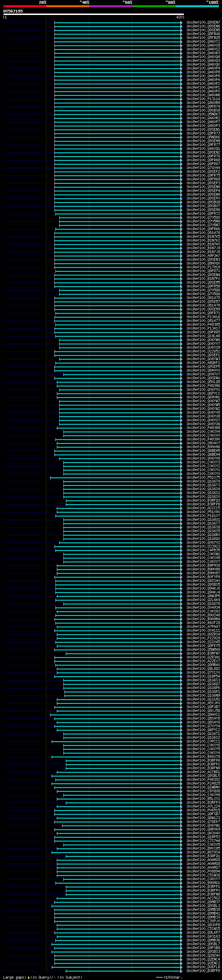Select the UniRef100_Q9FR77 label
The image size is (222, 980).
pos(203,145)
